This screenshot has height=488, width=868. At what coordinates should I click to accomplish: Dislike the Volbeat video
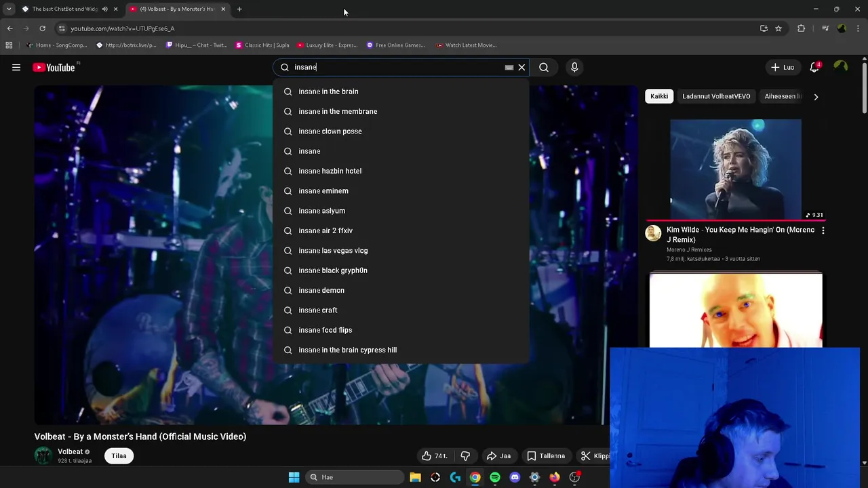(465, 456)
